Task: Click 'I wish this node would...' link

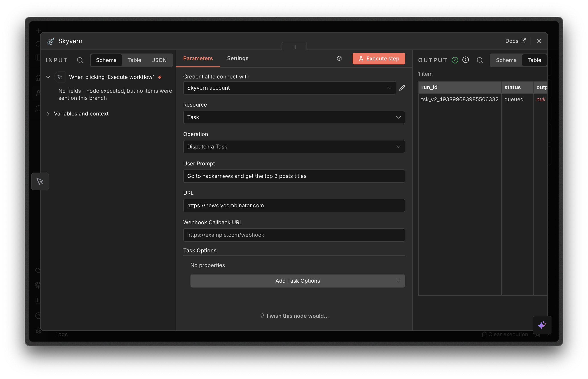Action: (294, 316)
